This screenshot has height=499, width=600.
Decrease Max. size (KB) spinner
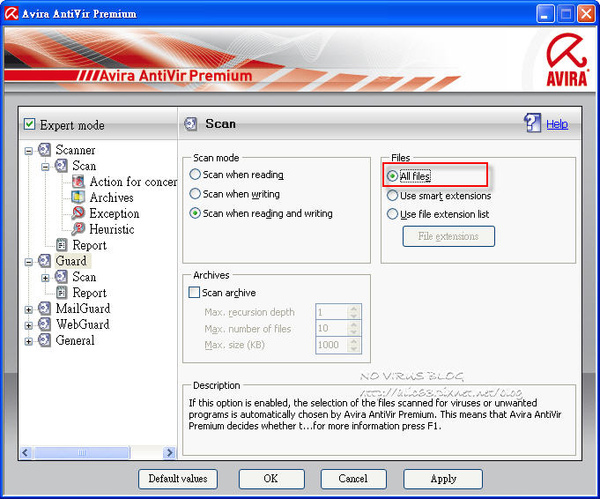tap(354, 348)
